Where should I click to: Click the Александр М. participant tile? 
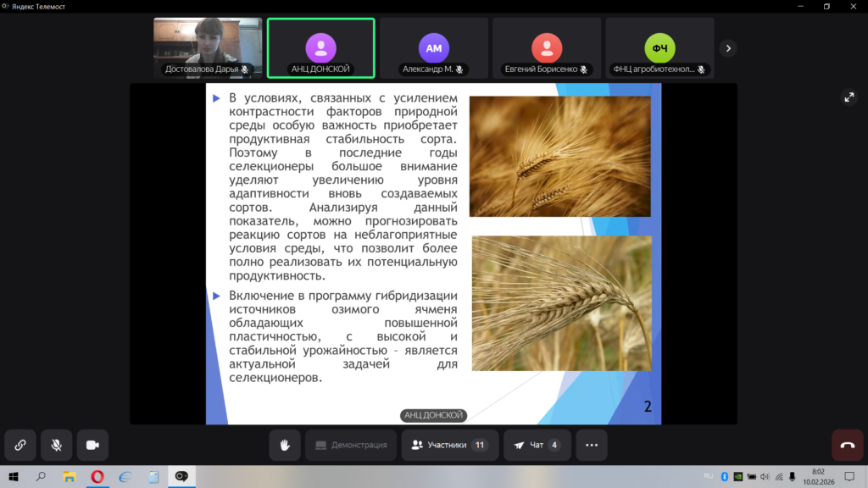tap(433, 48)
